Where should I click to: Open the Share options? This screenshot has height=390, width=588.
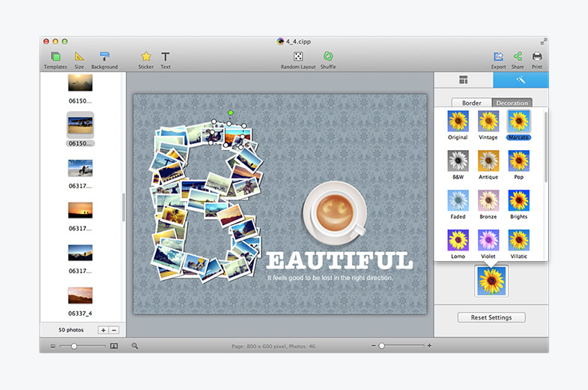[518, 57]
